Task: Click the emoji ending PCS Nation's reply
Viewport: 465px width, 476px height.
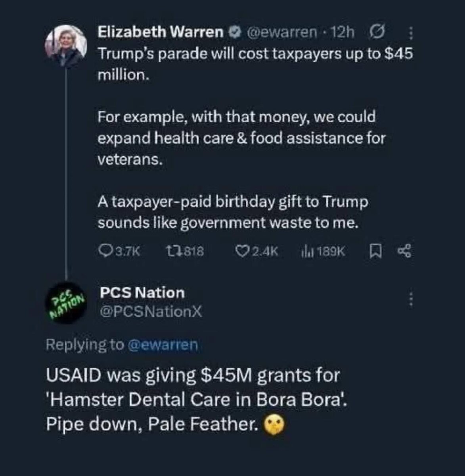Action: pos(274,425)
